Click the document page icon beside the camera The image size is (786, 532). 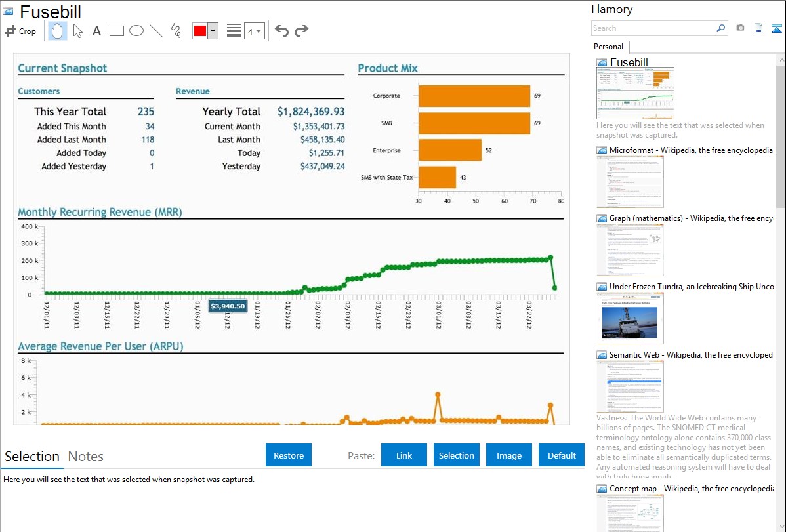click(758, 28)
